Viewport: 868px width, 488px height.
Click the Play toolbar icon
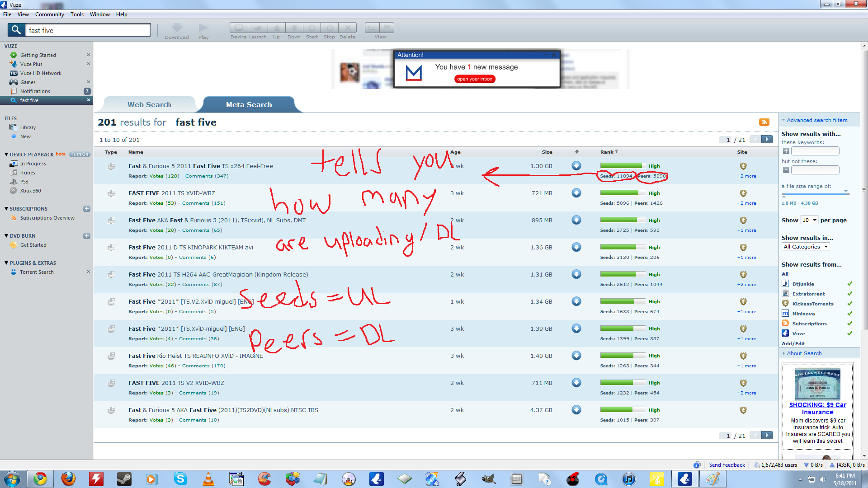(203, 28)
